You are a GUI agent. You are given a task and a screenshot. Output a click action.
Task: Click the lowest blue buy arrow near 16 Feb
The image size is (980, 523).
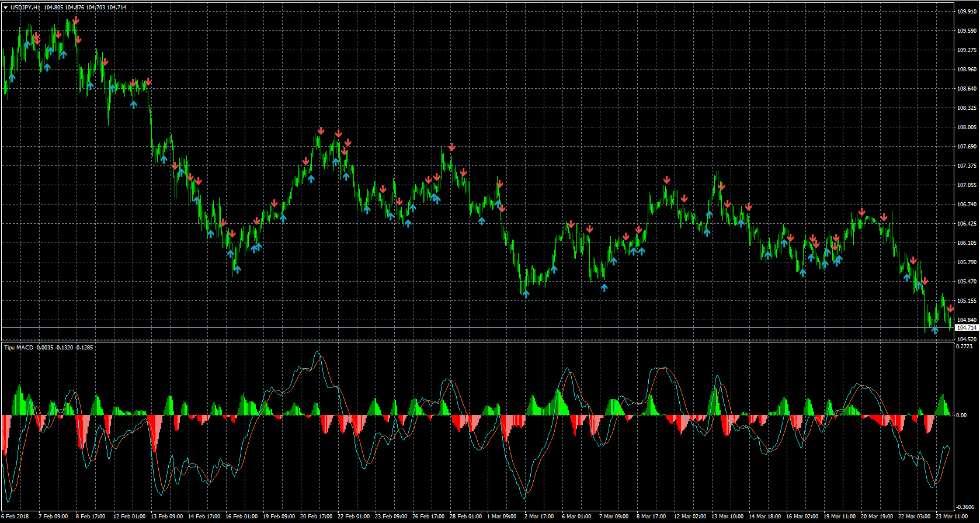237,269
